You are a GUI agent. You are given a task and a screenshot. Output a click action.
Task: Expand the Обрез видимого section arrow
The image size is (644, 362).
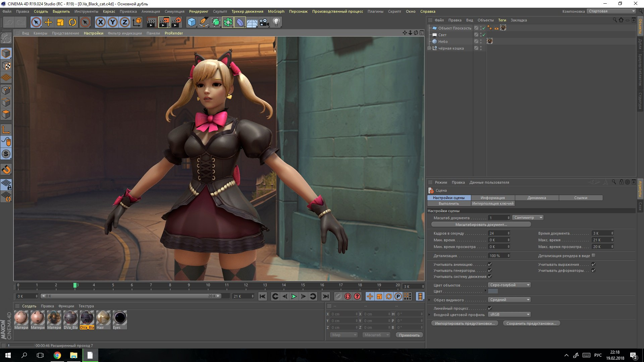[x=429, y=300]
